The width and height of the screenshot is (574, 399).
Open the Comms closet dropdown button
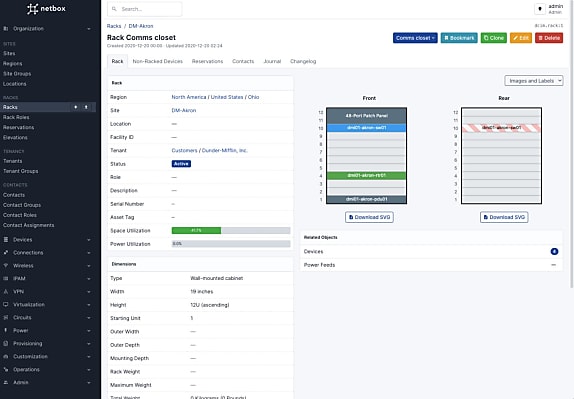coord(415,38)
